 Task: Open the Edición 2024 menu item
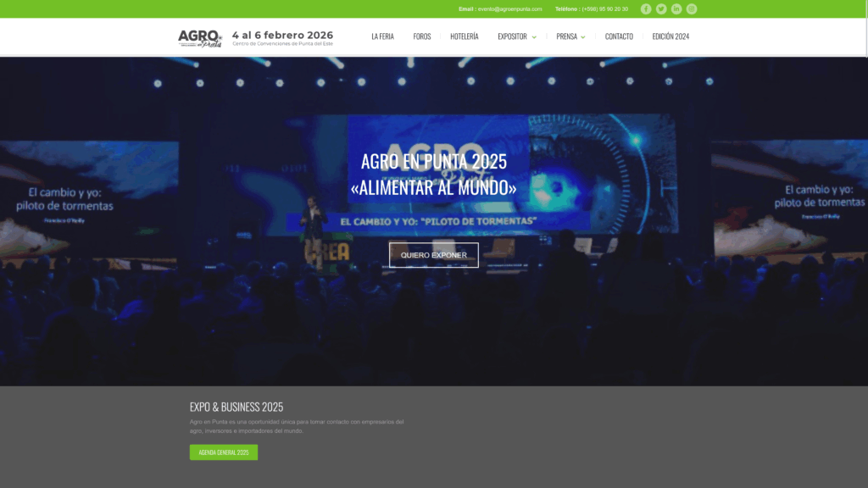click(670, 36)
